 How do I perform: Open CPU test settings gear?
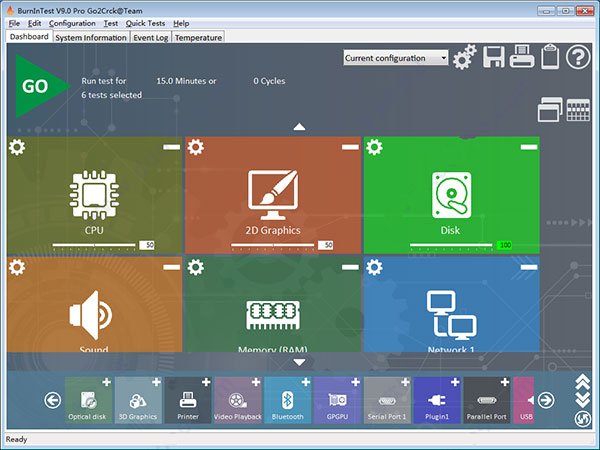17,147
